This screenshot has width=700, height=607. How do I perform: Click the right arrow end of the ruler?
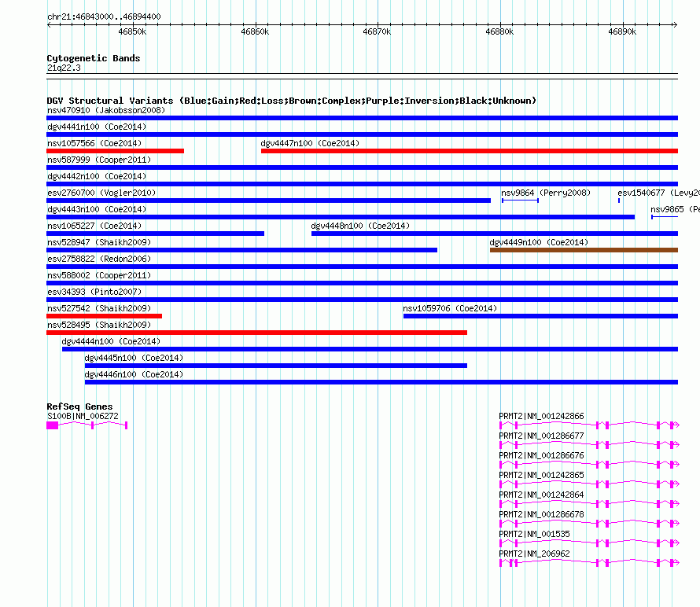(676, 24)
